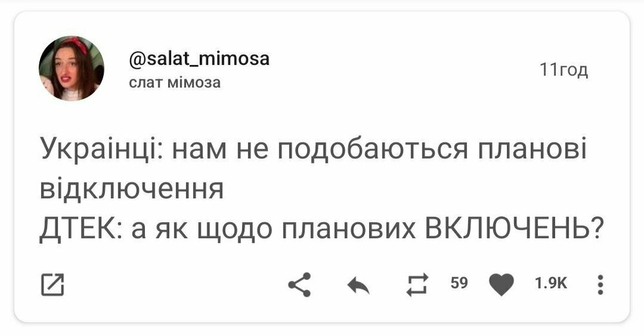
Task: Like the tweet with heart icon
Action: coord(502,284)
